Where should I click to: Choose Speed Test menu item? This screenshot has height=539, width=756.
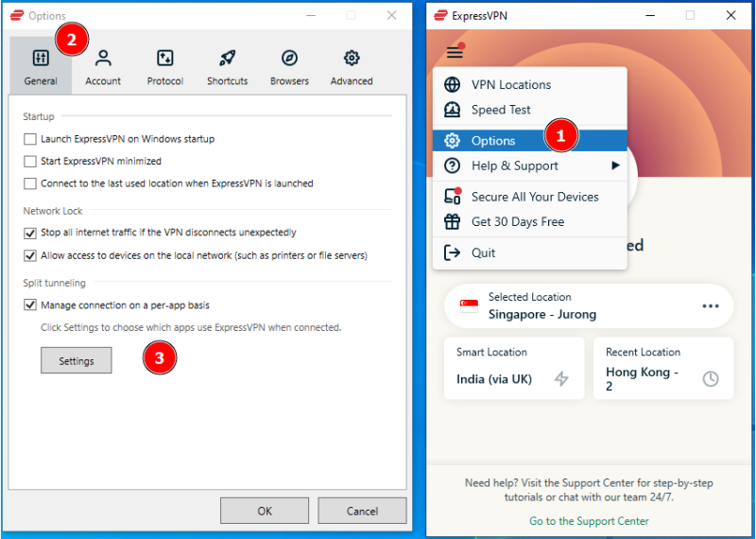pos(501,110)
